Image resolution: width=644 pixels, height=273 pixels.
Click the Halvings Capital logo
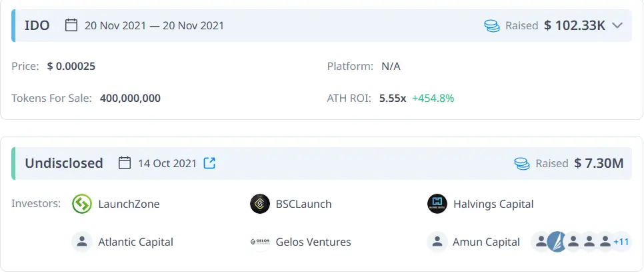tap(437, 204)
